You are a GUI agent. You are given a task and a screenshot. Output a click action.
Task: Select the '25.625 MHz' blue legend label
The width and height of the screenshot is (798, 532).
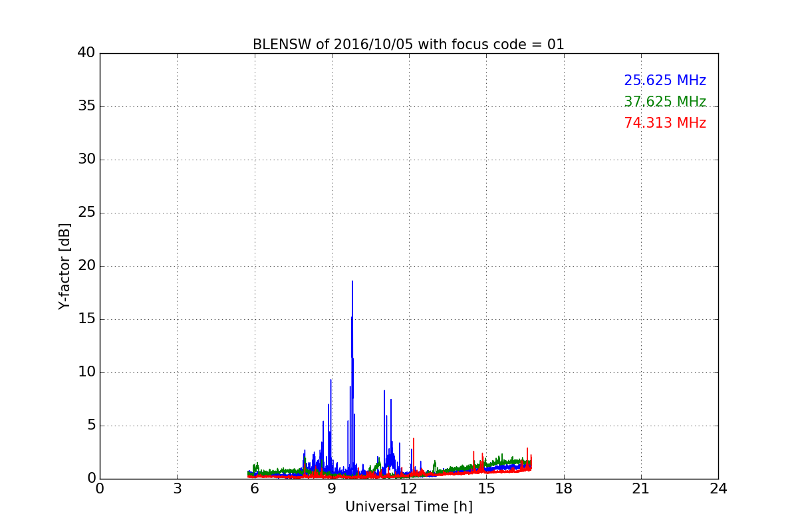click(x=665, y=80)
